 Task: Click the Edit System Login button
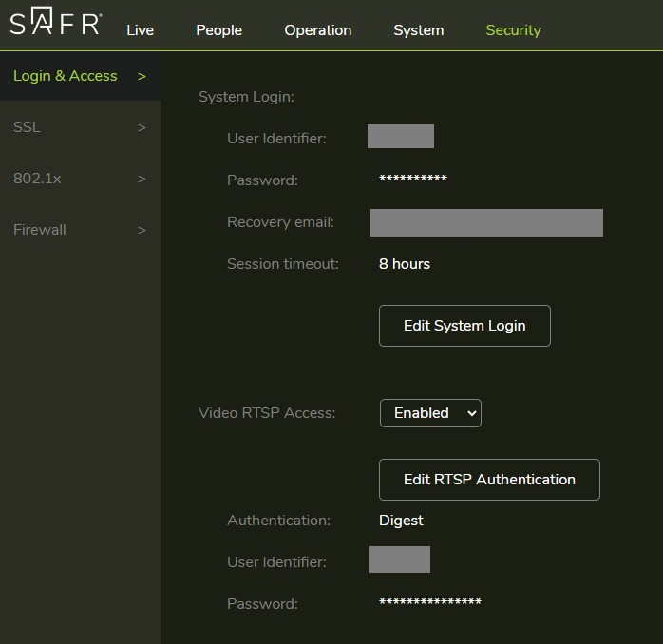pyautogui.click(x=464, y=326)
